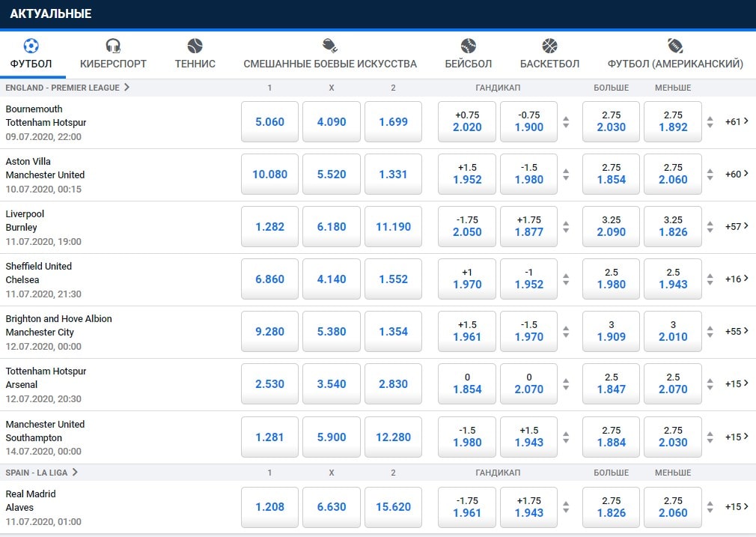Expand the Spain - La Liga header
Viewport: 756px width, 537px height.
[41, 473]
